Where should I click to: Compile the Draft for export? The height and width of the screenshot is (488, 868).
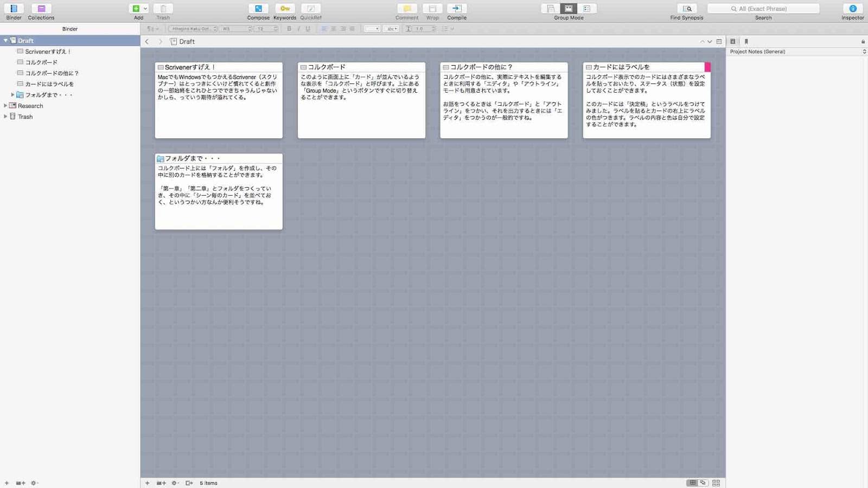(x=456, y=9)
